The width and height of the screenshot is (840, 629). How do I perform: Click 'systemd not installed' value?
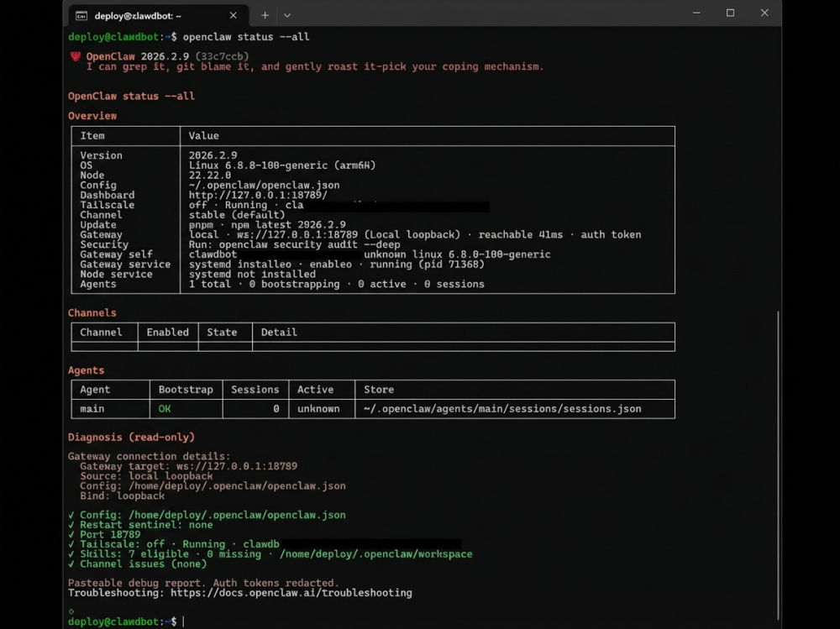pos(252,275)
